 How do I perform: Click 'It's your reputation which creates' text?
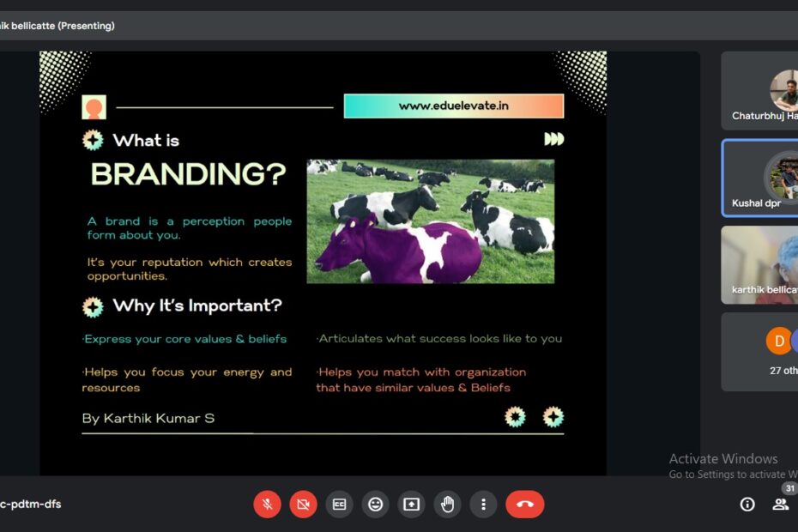click(190, 263)
